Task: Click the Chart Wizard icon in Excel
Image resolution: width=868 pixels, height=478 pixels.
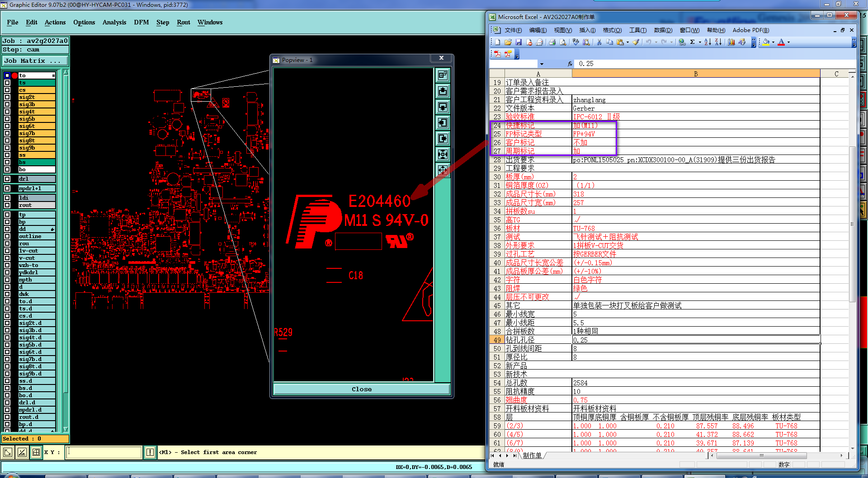Action: (x=731, y=42)
